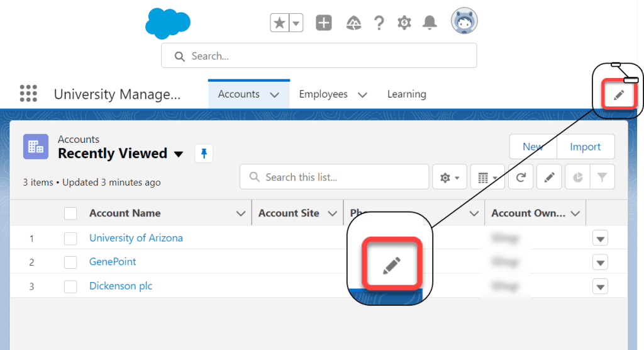Viewport: 644px width, 350px height.
Task: Click the Salesforce cloud logo
Action: tap(167, 23)
